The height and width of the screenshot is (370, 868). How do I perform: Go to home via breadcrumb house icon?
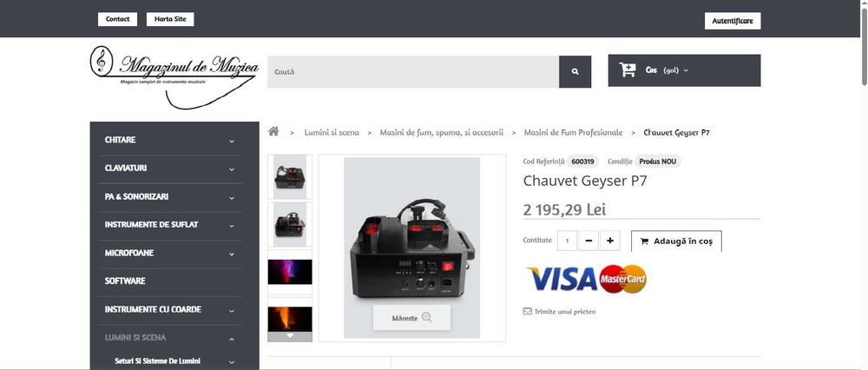pos(273,131)
